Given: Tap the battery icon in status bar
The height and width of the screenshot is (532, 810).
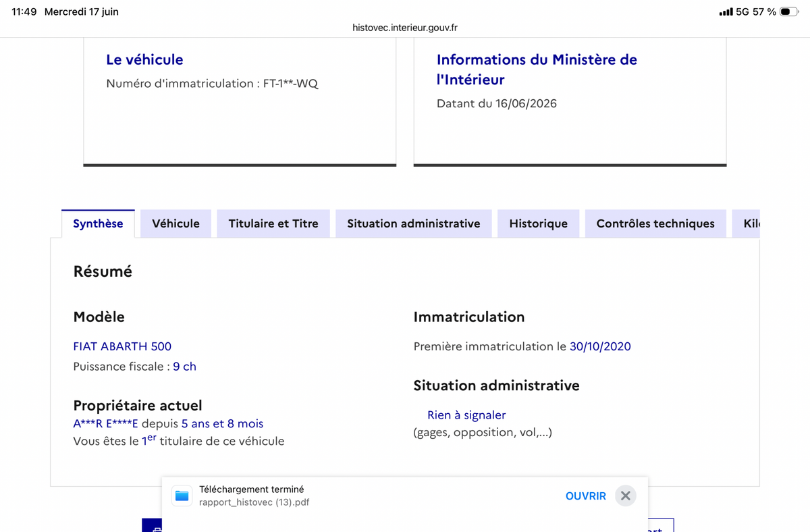Looking at the screenshot, I should pyautogui.click(x=789, y=11).
